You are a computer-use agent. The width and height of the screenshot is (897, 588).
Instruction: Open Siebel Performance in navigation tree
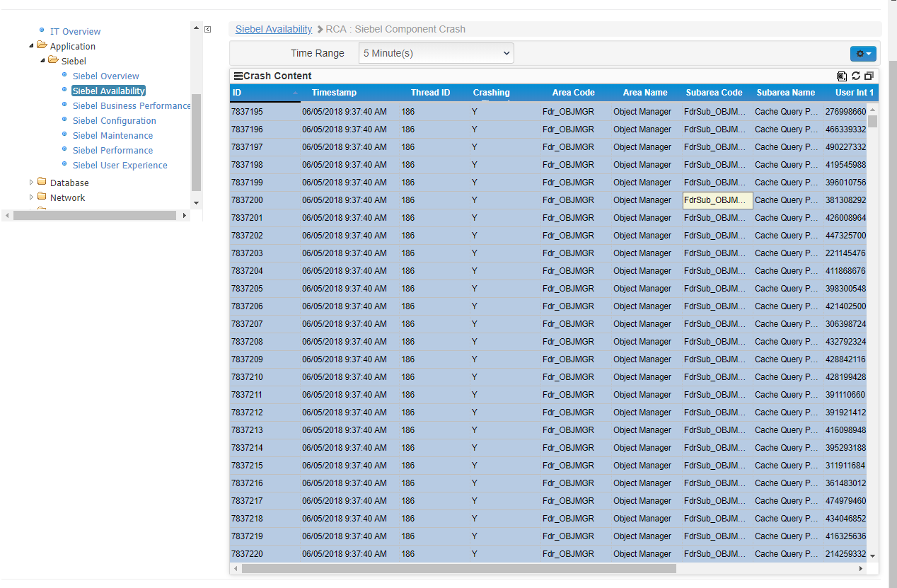[x=112, y=151]
